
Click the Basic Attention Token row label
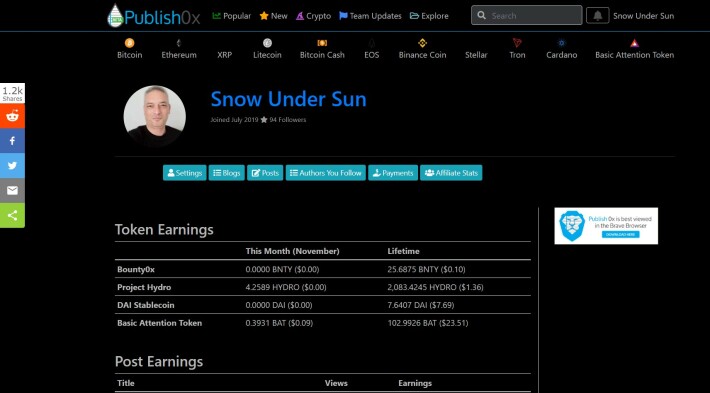(159, 323)
